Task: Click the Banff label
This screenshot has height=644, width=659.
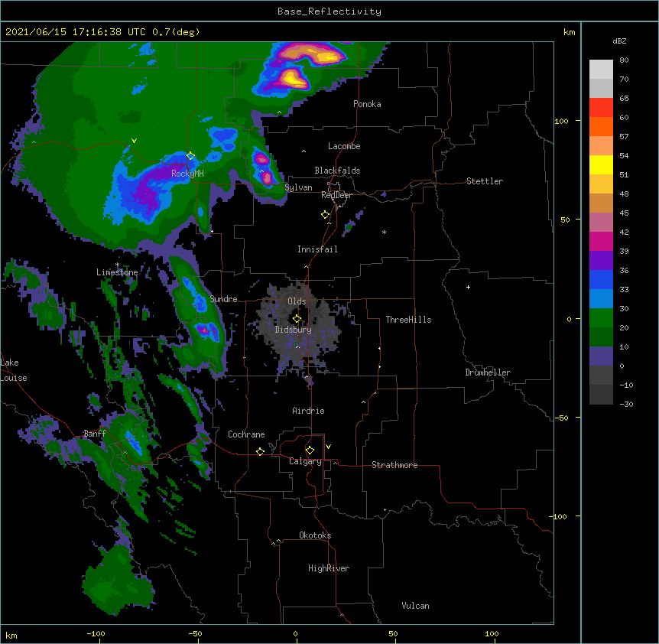Action: pos(95,434)
